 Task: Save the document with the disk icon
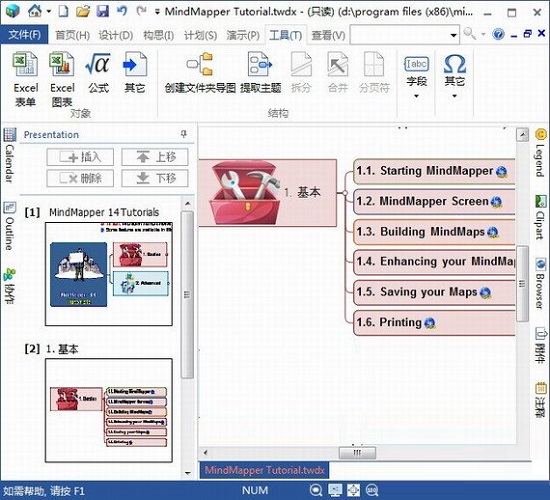[103, 11]
